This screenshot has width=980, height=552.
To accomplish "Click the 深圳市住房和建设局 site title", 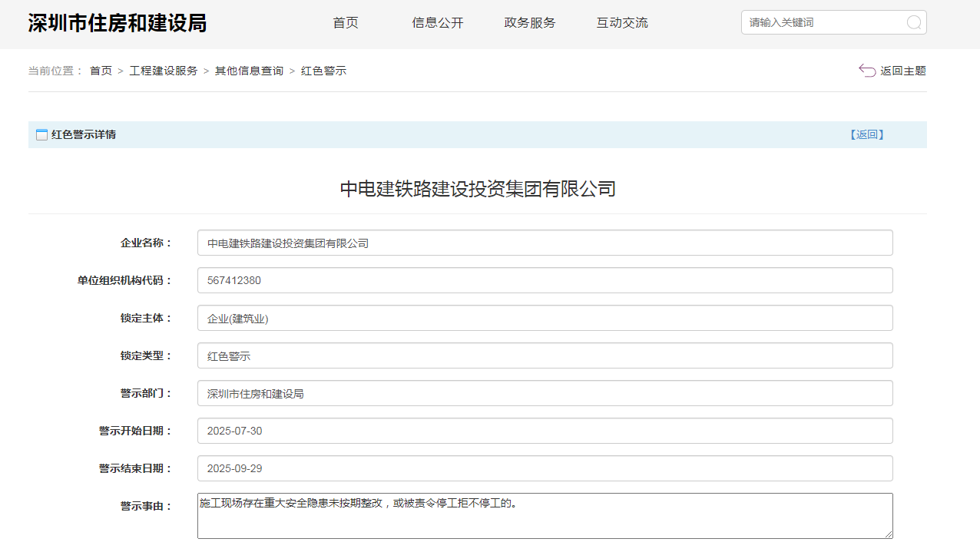I will 118,23.
